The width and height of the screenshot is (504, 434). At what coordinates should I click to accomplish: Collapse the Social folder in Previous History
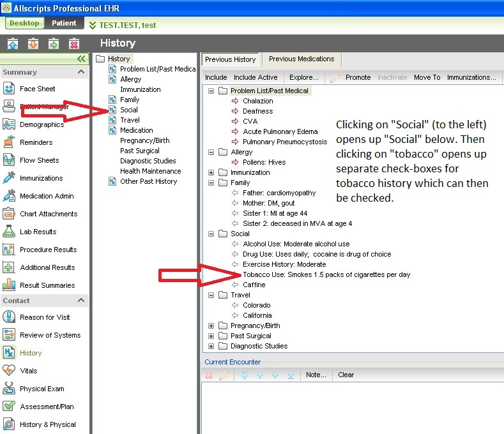click(x=211, y=234)
